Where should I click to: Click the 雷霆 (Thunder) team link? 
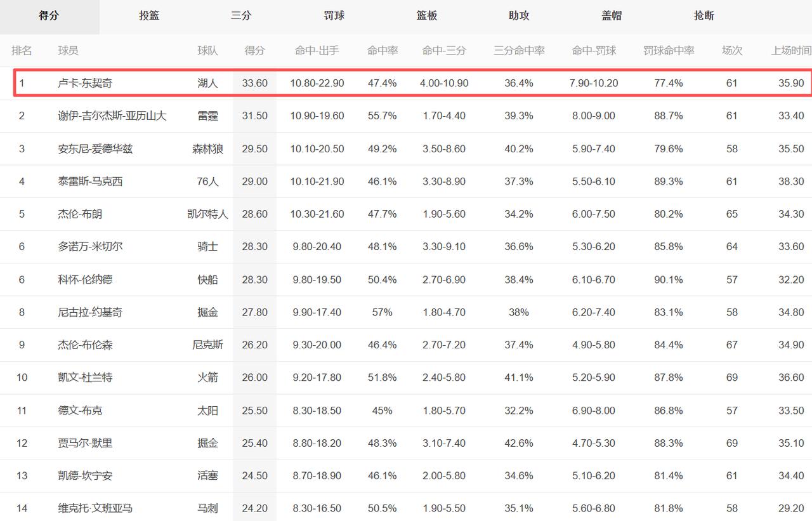(208, 116)
